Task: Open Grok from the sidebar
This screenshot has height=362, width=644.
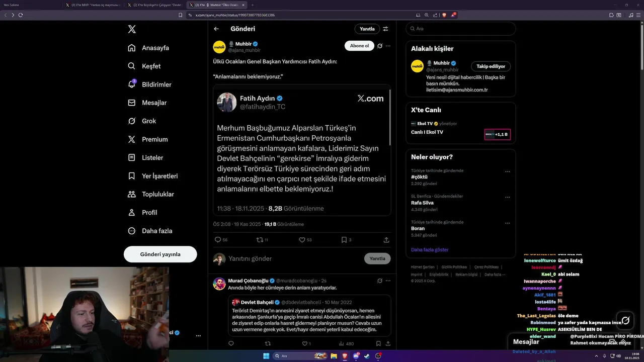Action: tap(142, 121)
